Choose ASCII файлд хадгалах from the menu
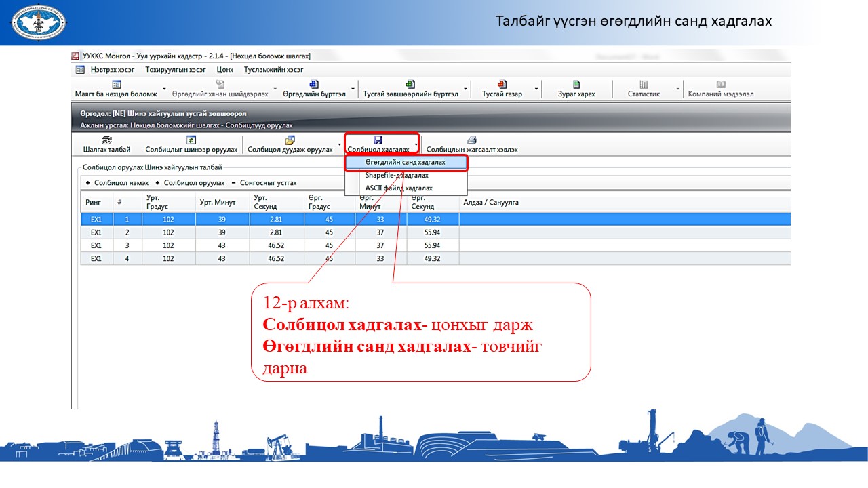Image resolution: width=868 pixels, height=488 pixels. [x=399, y=188]
